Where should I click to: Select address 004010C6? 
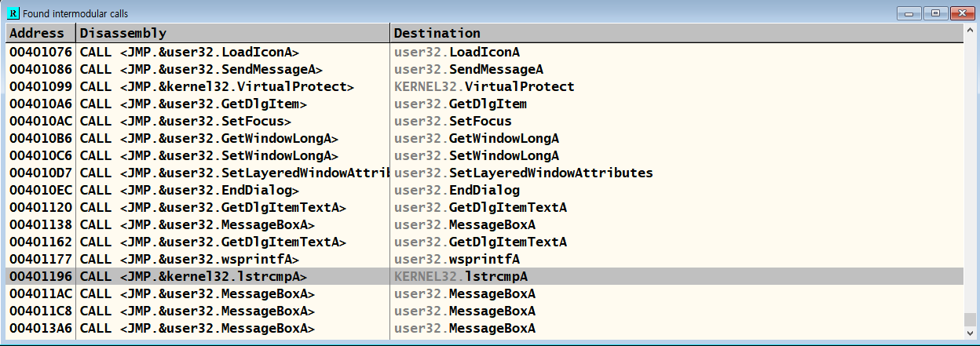coord(41,155)
